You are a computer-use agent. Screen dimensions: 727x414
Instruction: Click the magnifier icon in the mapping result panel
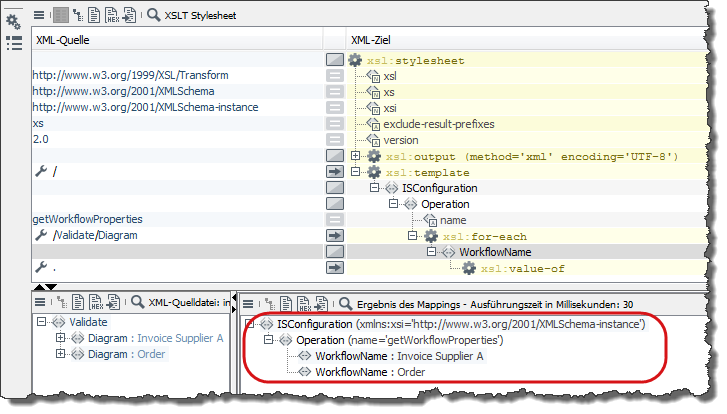coord(346,302)
